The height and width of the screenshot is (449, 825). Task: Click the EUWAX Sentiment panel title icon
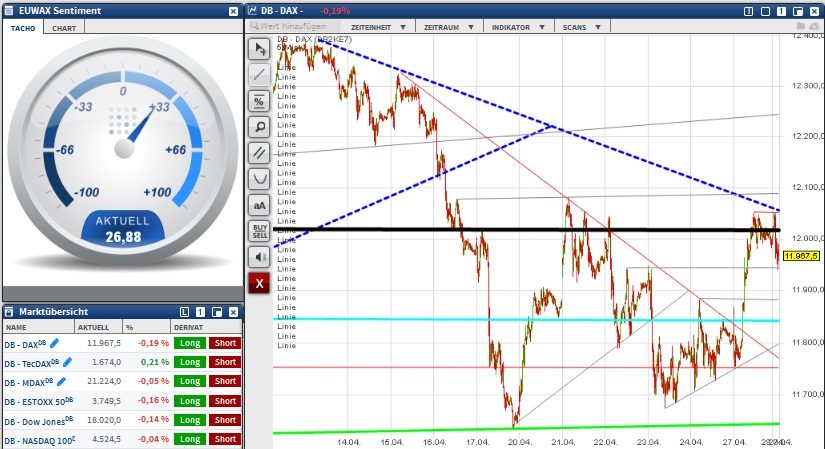point(9,11)
